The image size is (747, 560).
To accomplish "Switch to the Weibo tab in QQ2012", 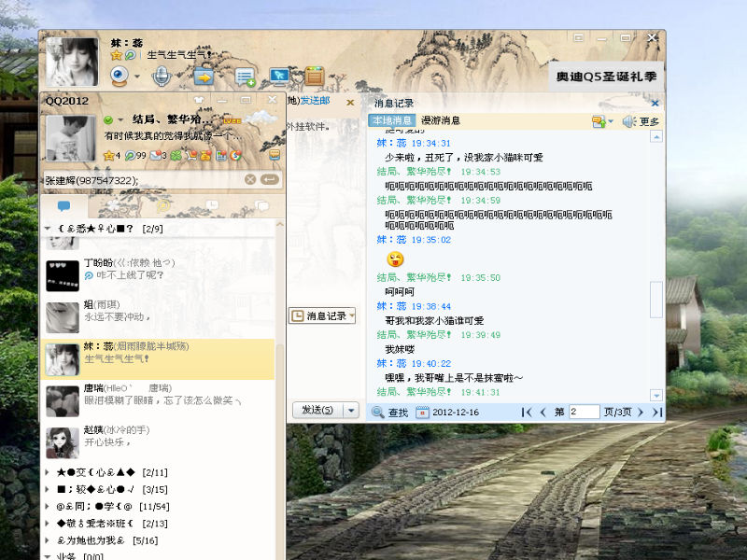I will pyautogui.click(x=162, y=205).
